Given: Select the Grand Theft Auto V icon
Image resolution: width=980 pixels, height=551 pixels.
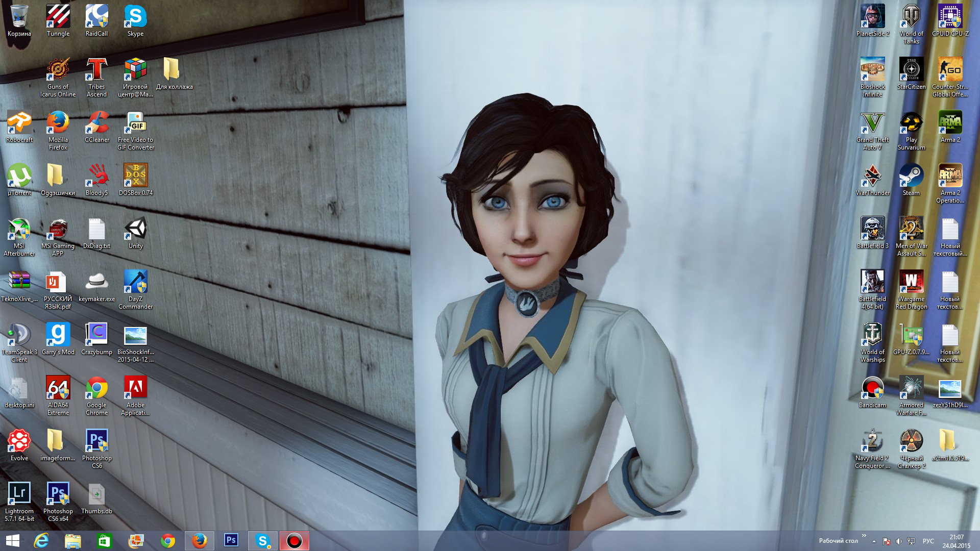Looking at the screenshot, I should coord(872,130).
